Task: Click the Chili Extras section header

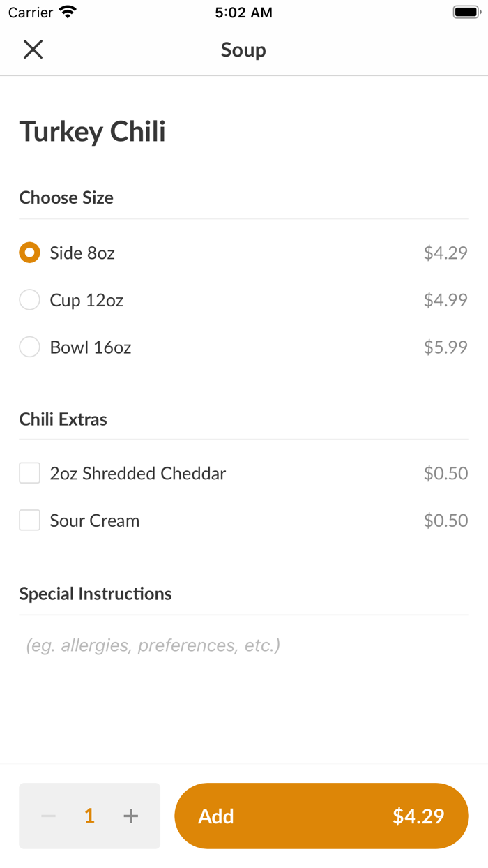Action: click(x=63, y=419)
